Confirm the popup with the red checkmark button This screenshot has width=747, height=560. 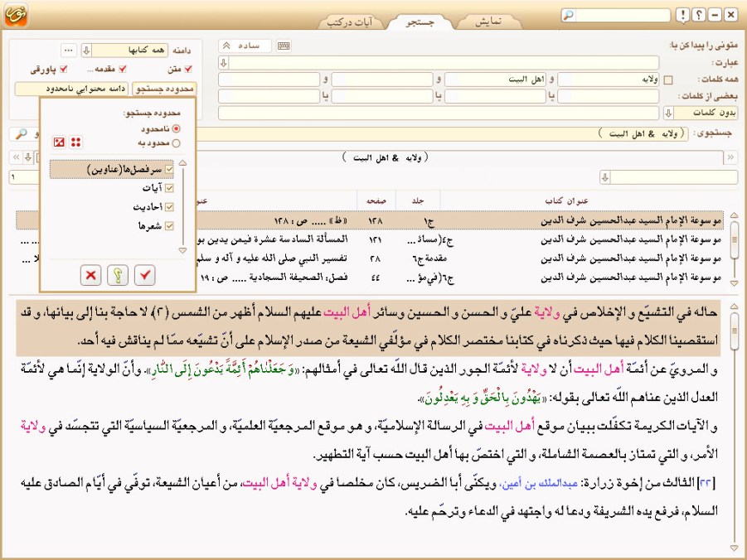pyautogui.click(x=145, y=275)
